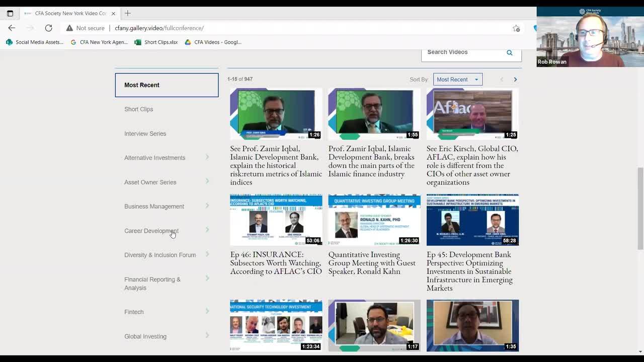Click the search magnifier icon
This screenshot has height=362, width=644.
pos(510,52)
